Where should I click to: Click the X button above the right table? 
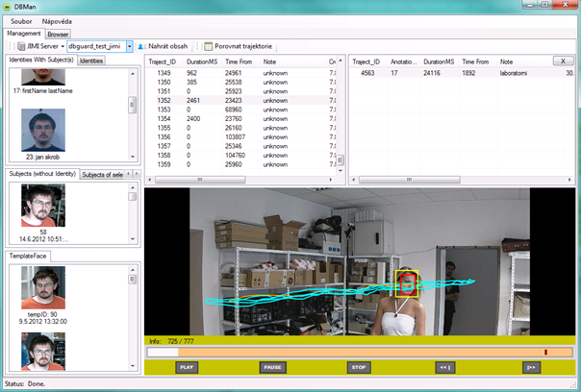[x=561, y=61]
